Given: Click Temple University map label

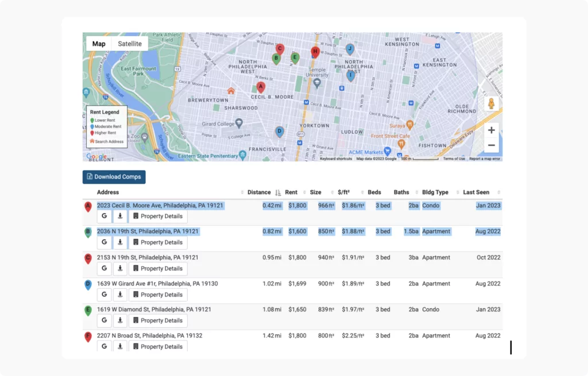Looking at the screenshot, I should pyautogui.click(x=317, y=72).
